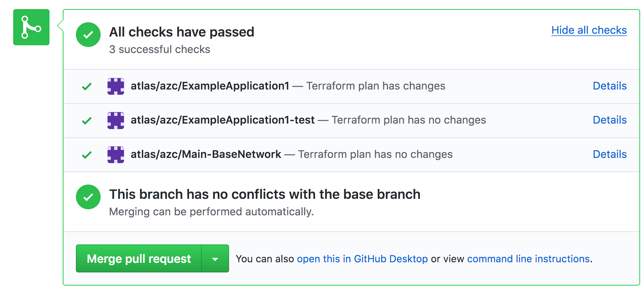644x290 pixels.
Task: Click the atlas/azc/Main-BaseNetwork check name
Action: click(x=206, y=154)
